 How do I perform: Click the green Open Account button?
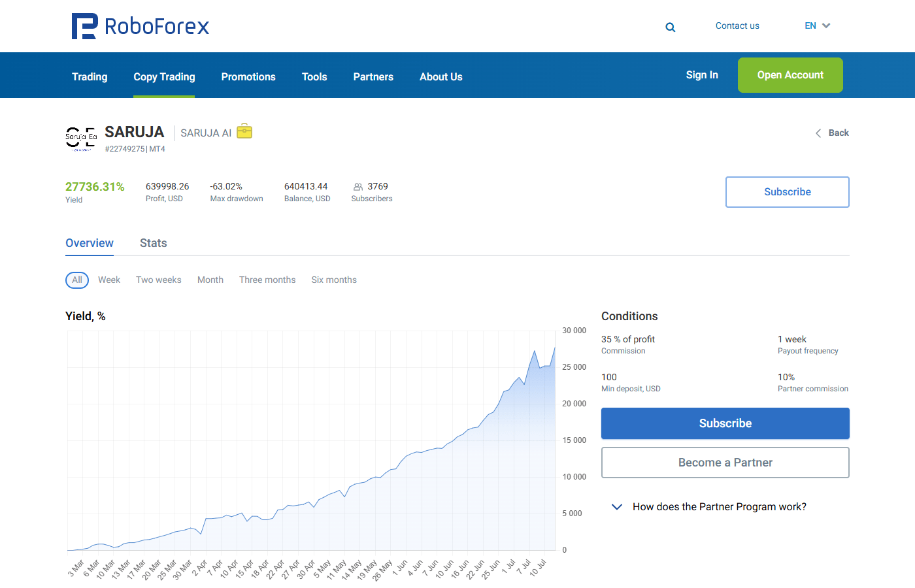point(790,75)
